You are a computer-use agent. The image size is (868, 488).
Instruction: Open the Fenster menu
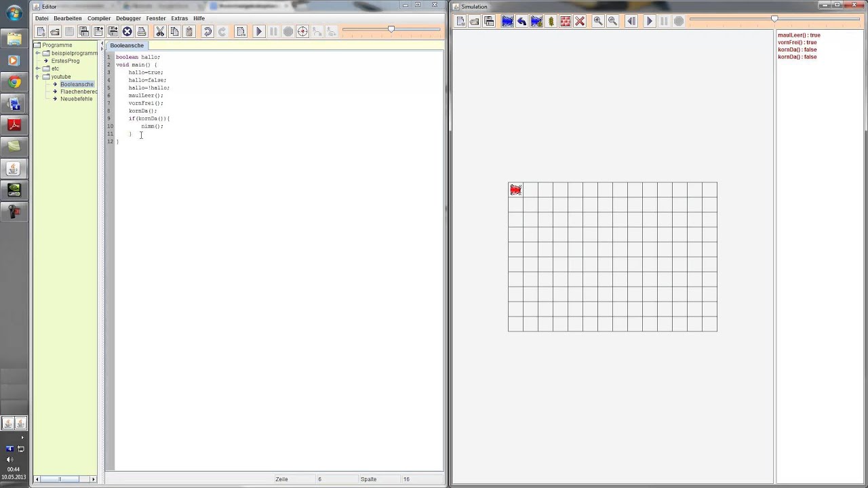[156, 18]
